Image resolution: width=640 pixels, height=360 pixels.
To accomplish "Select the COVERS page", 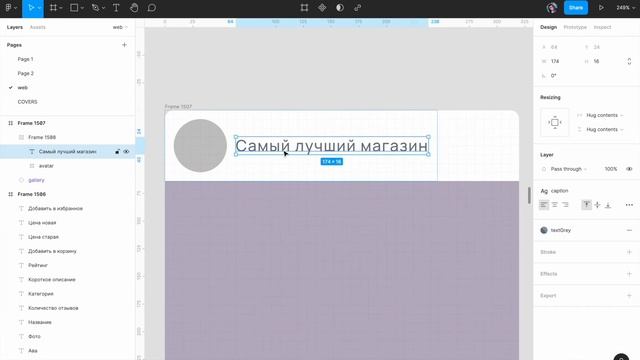I will click(27, 102).
